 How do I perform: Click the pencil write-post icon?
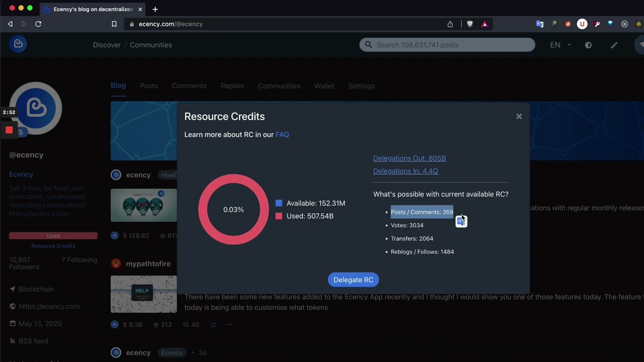(614, 45)
